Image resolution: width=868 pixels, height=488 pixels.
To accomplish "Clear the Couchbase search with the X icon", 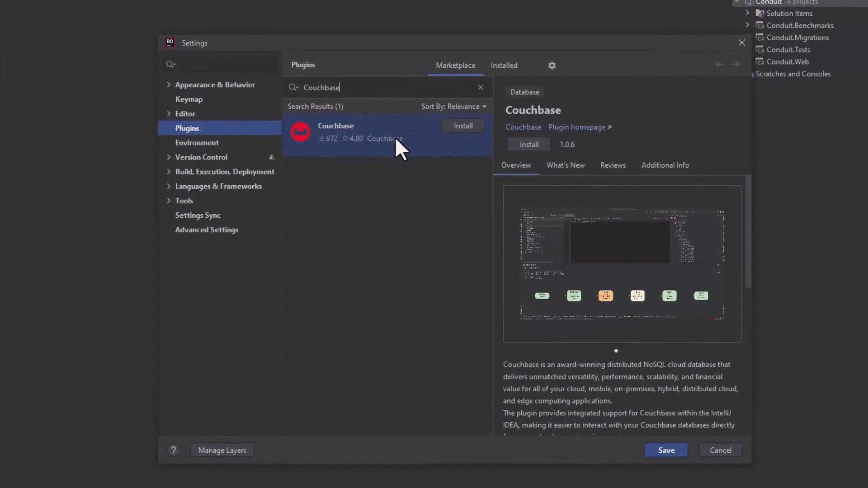I will (x=481, y=87).
